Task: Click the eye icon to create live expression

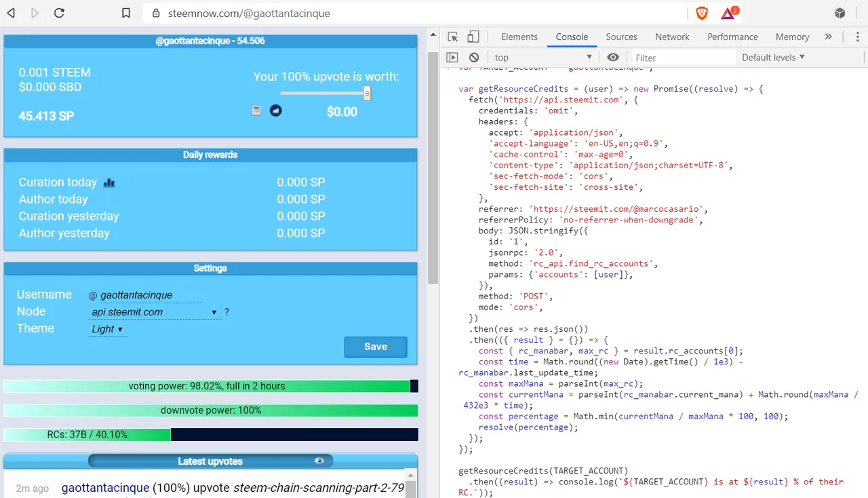Action: pos(613,58)
